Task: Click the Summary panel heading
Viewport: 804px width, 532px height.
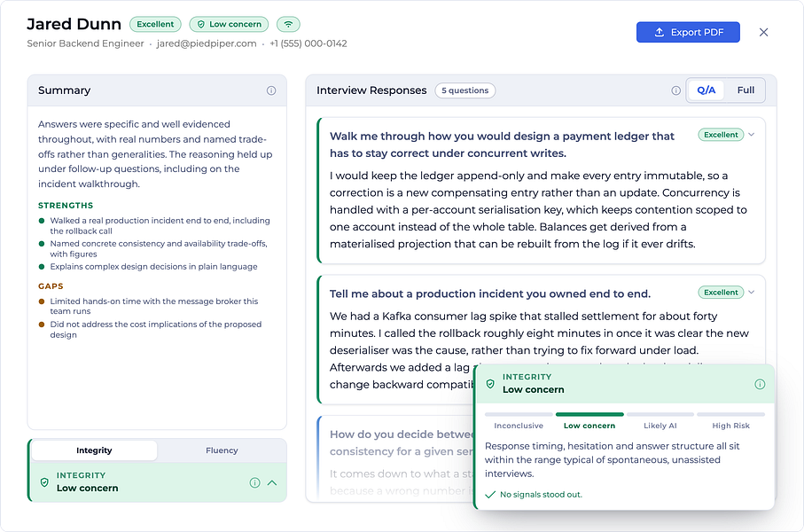Action: coord(64,90)
